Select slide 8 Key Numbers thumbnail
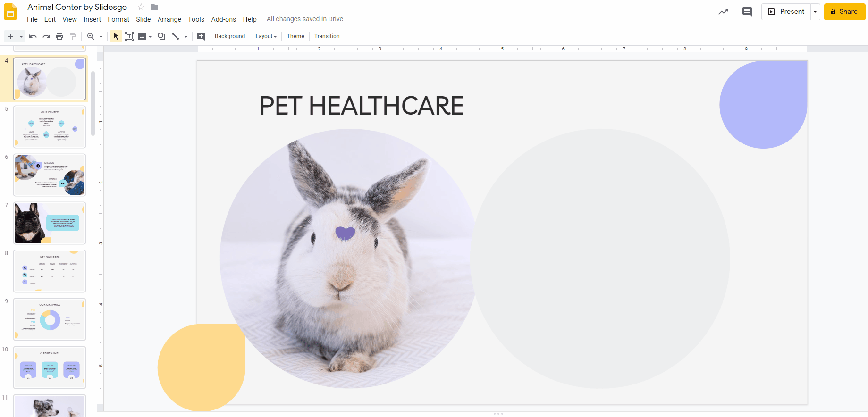The image size is (868, 417). pos(50,271)
